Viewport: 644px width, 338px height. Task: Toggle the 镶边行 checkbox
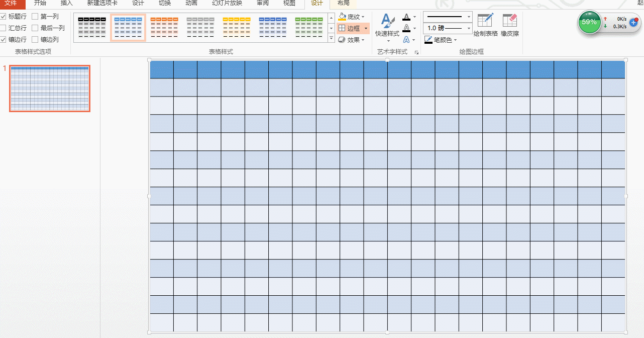pyautogui.click(x=4, y=40)
